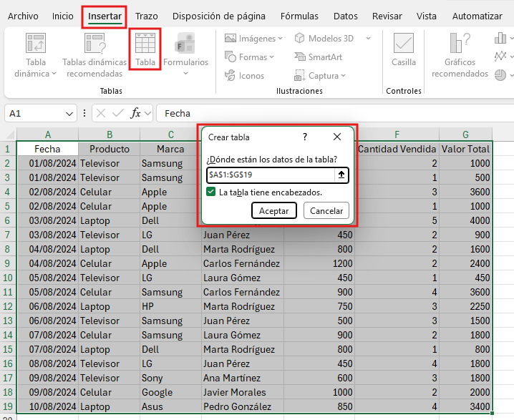Click the Ana Martínez cell
This screenshot has height=420, width=514.
point(243,378)
